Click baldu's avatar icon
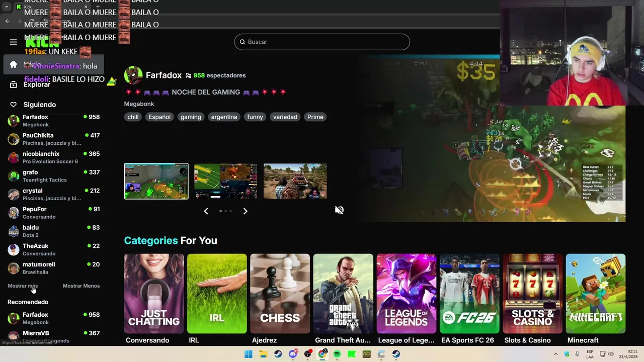The height and width of the screenshot is (362, 644). click(x=14, y=231)
